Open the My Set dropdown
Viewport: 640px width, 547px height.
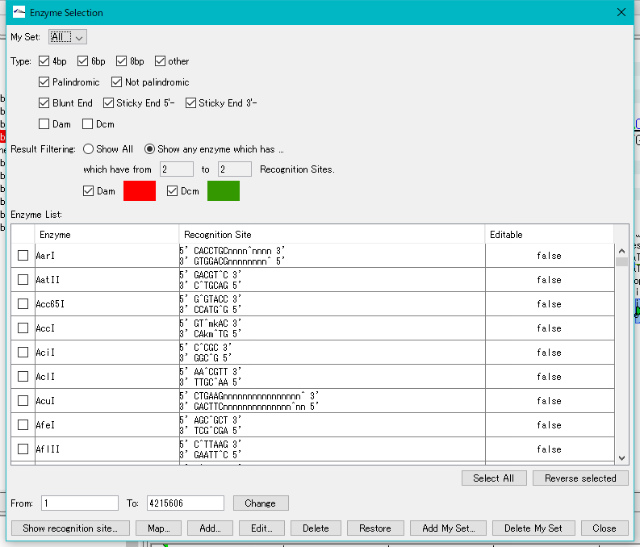tap(67, 37)
